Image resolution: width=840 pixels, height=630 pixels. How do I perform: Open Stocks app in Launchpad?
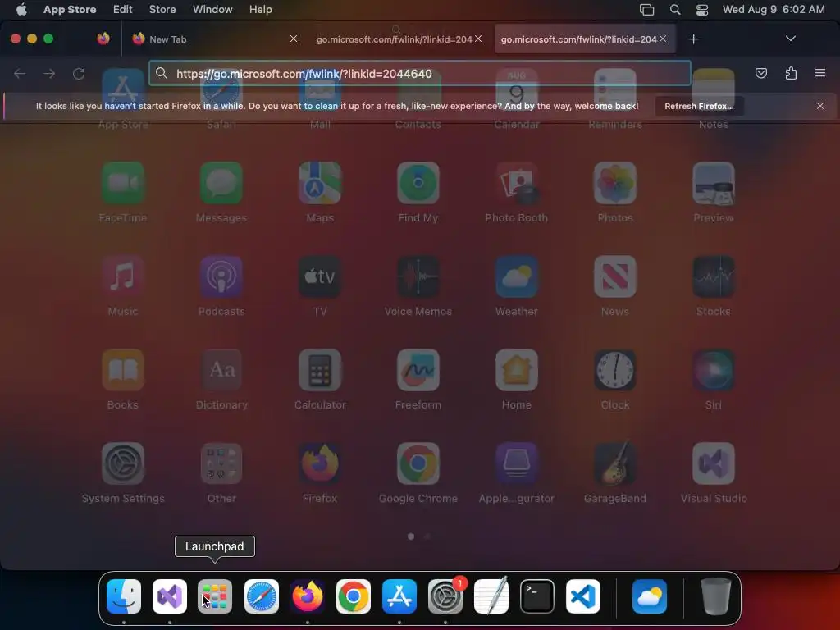coord(714,276)
